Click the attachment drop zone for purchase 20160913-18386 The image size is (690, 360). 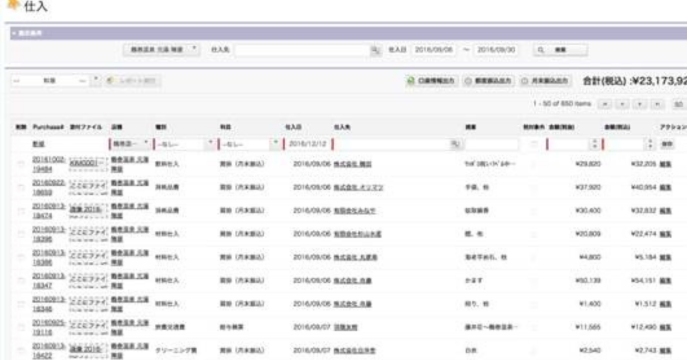click(88, 257)
